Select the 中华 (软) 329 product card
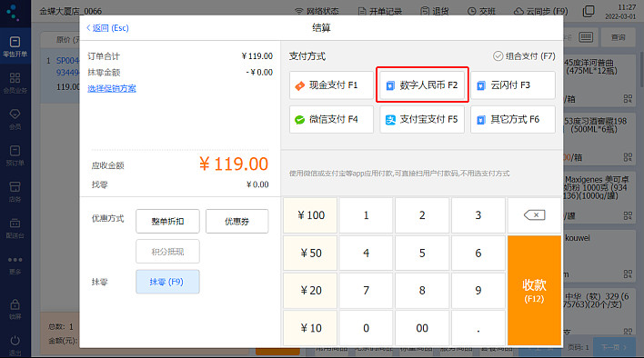 click(x=599, y=313)
